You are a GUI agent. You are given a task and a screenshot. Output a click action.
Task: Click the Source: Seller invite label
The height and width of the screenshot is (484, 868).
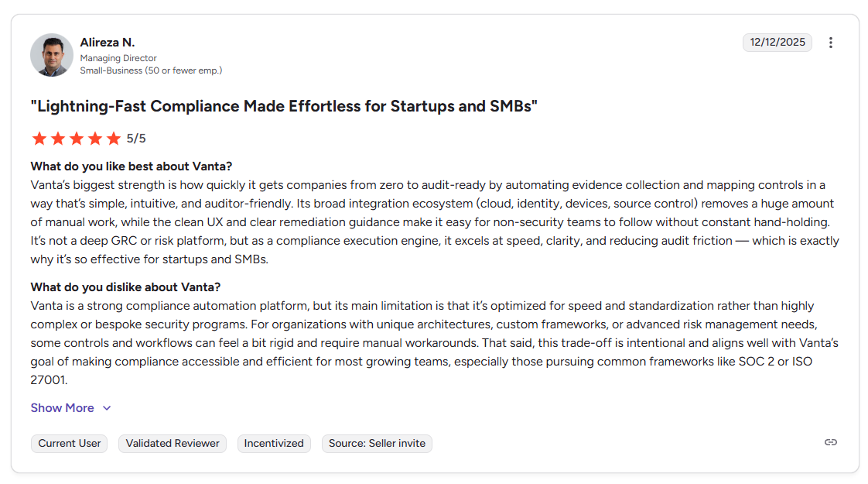(377, 443)
